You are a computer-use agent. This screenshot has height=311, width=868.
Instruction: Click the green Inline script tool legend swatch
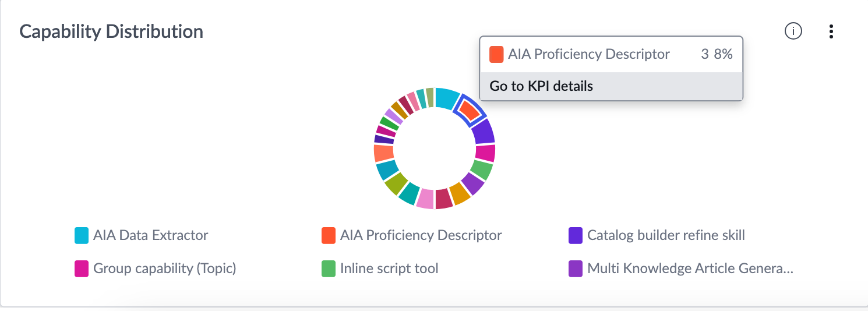pyautogui.click(x=329, y=269)
